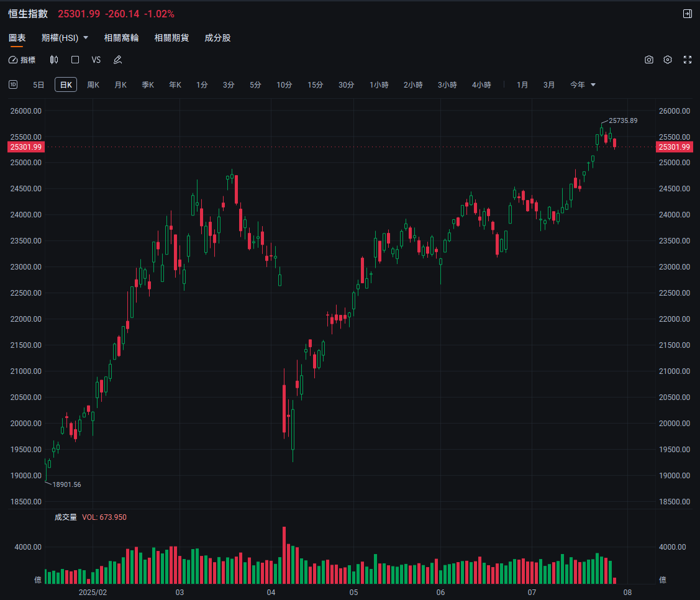Select the square shape tool icon

[75, 60]
